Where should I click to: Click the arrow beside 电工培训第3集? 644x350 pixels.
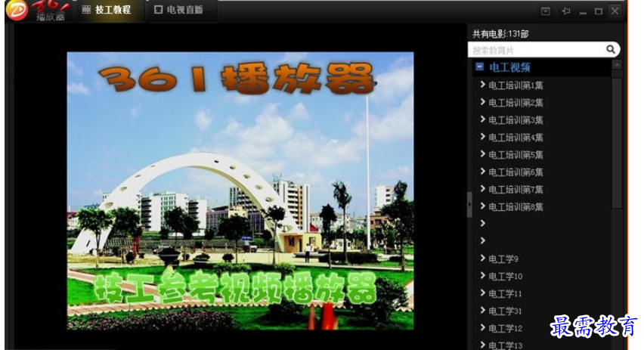(x=483, y=119)
